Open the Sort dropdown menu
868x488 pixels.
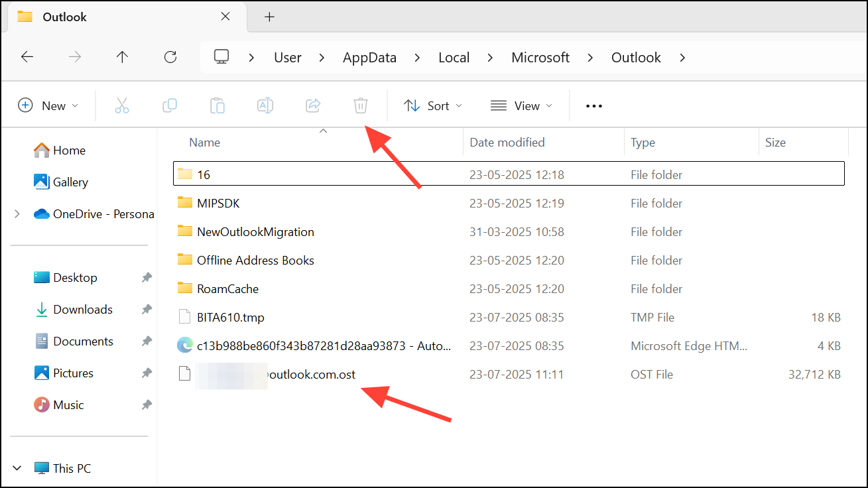(433, 105)
